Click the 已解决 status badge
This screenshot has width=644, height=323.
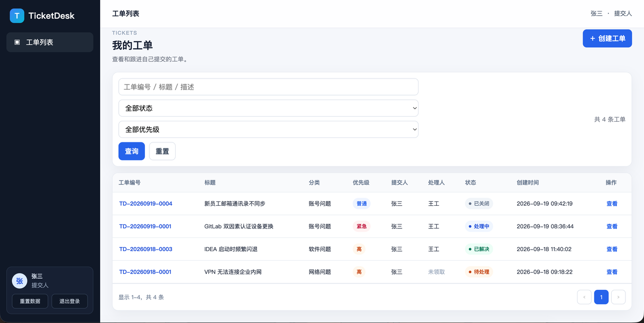(x=479, y=249)
